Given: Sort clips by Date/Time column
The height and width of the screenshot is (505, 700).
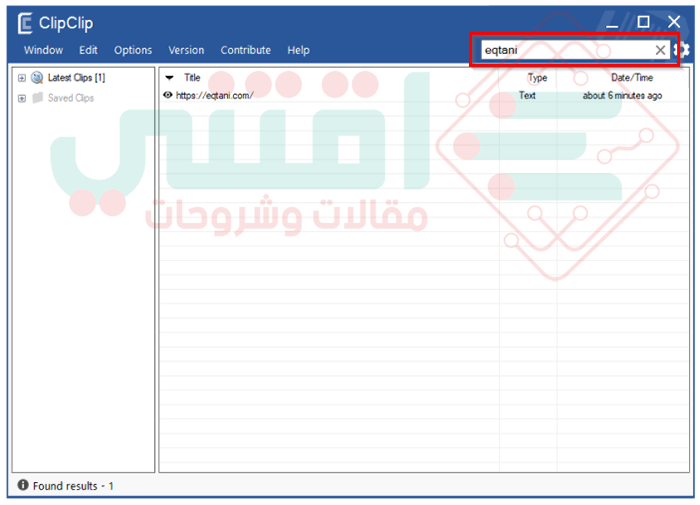Looking at the screenshot, I should pyautogui.click(x=632, y=78).
